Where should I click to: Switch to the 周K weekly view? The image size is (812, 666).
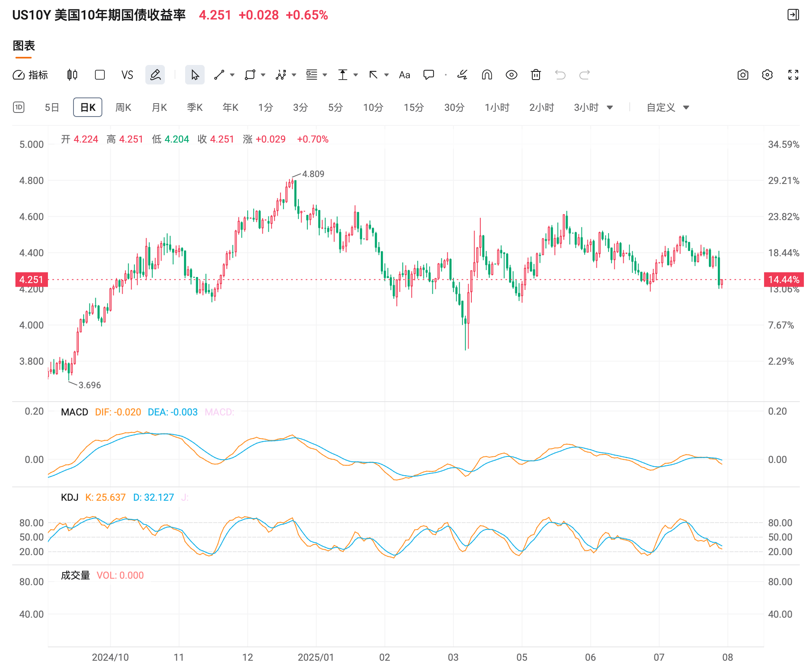click(x=123, y=107)
